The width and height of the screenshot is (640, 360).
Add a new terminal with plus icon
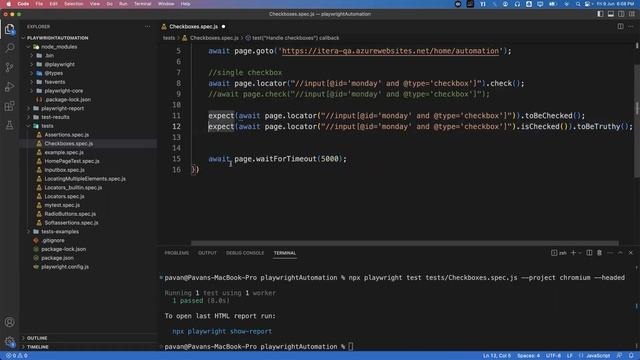(x=573, y=253)
